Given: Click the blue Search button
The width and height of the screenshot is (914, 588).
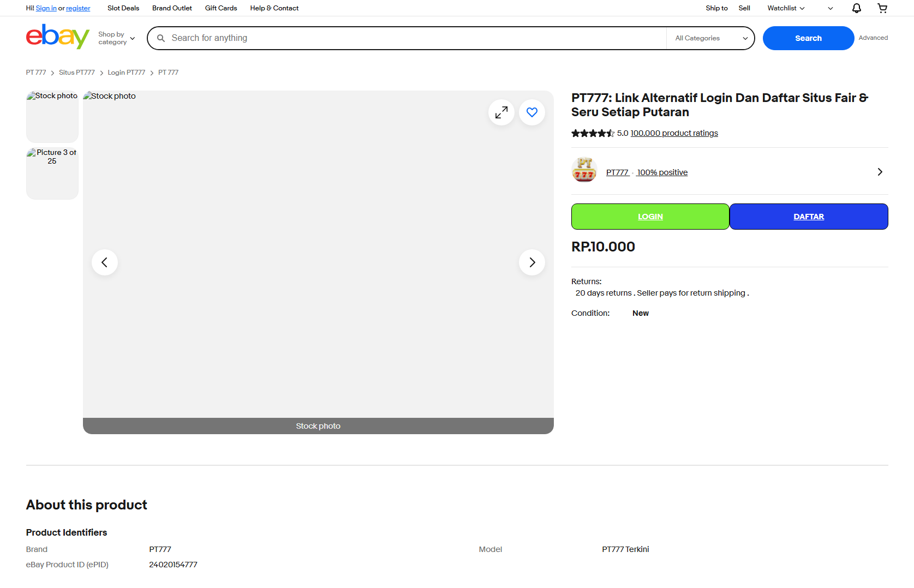Looking at the screenshot, I should click(x=808, y=38).
